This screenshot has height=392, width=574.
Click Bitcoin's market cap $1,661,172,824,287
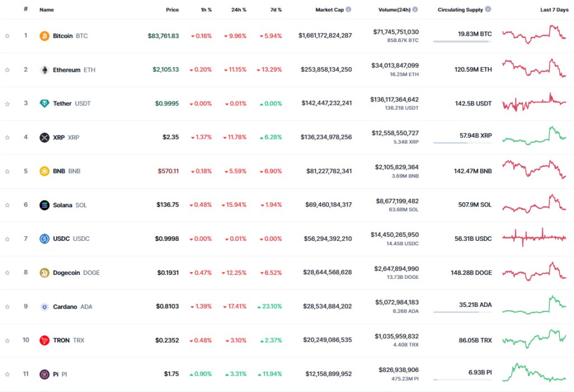coord(325,35)
